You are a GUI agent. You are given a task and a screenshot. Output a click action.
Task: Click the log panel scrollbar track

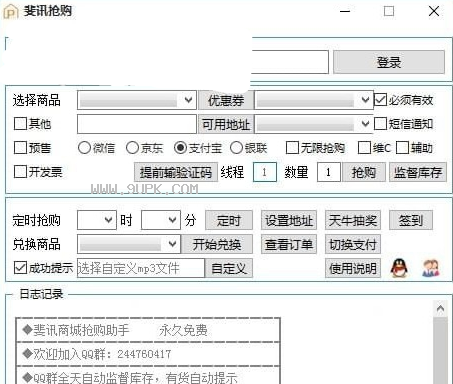[x=440, y=351]
